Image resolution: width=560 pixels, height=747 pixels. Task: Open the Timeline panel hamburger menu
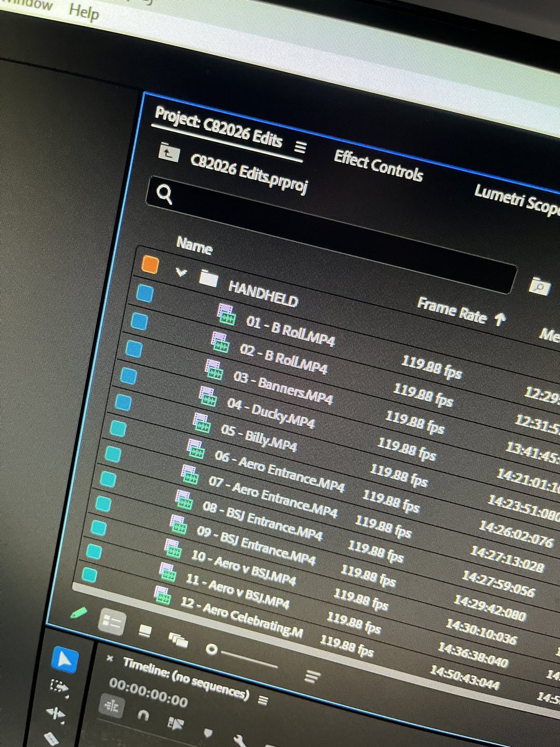click(263, 700)
